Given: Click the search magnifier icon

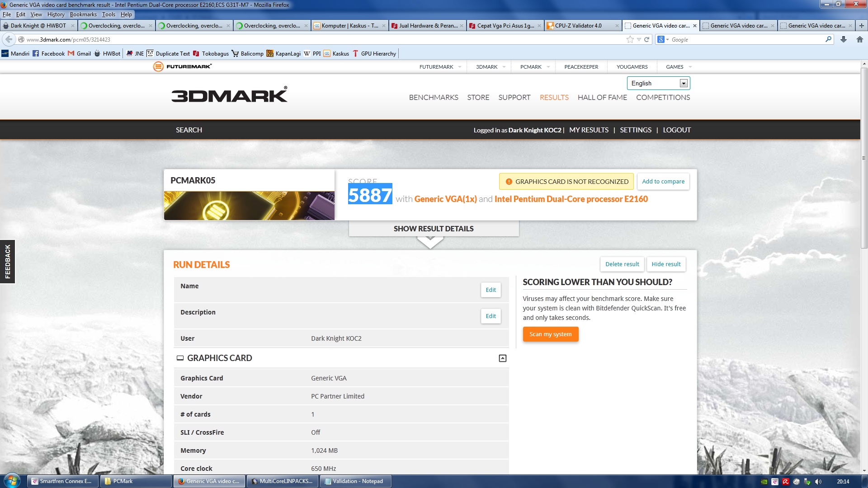Looking at the screenshot, I should (828, 39).
